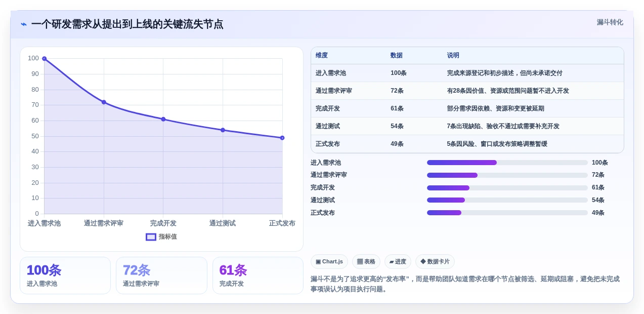Screen dimensions: 644x314
Task: Click the 通过测试 label in progress list
Action: (x=323, y=200)
